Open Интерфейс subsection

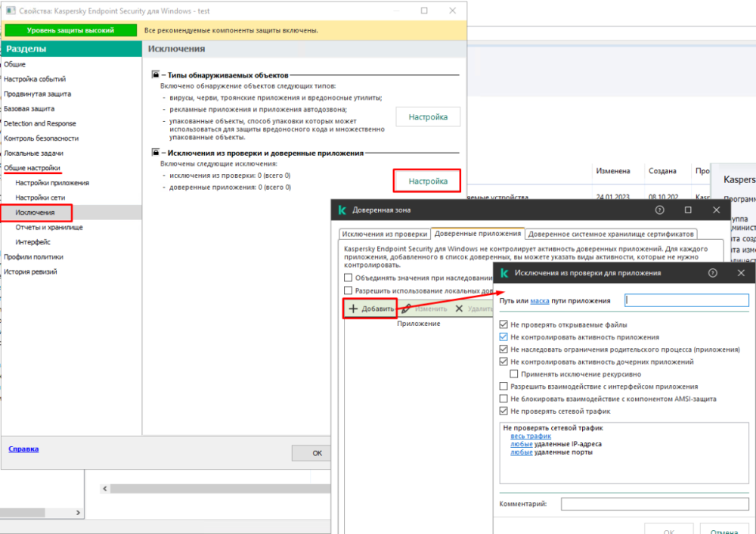pyautogui.click(x=33, y=242)
